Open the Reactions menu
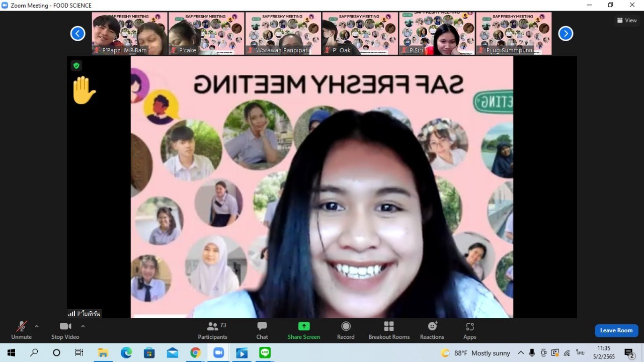This screenshot has width=644, height=362. click(x=432, y=330)
